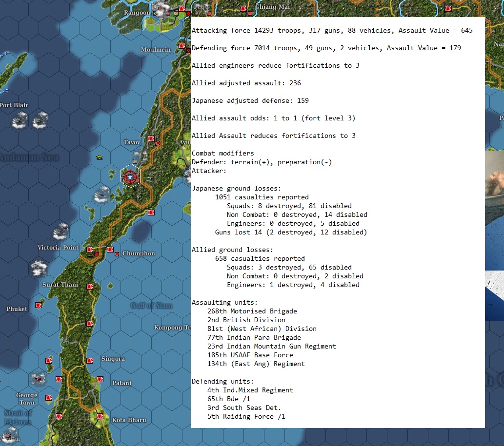Select cloud icon above Victoria Point label
The width and height of the screenshot is (504, 446).
tap(61, 231)
